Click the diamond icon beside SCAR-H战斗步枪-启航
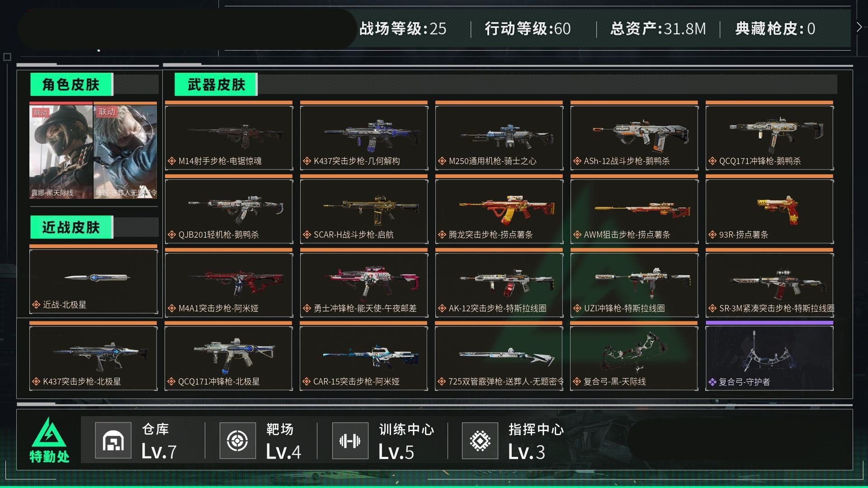Viewport: 868px width, 488px height. (x=307, y=235)
